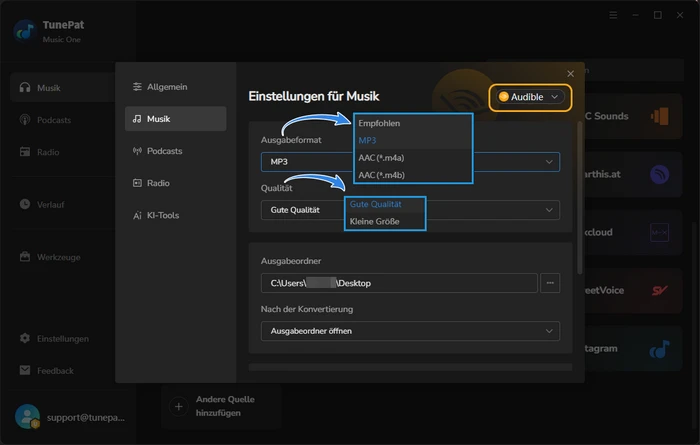Open the C Sounds source card
The width and height of the screenshot is (700, 445).
point(633,116)
